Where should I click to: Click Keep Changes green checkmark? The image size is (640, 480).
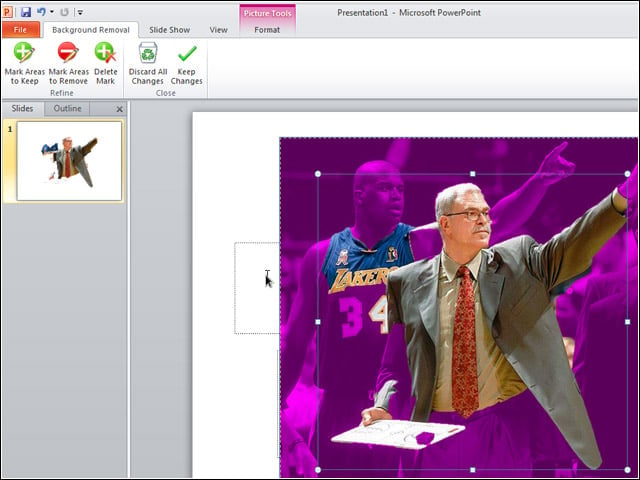click(x=187, y=53)
